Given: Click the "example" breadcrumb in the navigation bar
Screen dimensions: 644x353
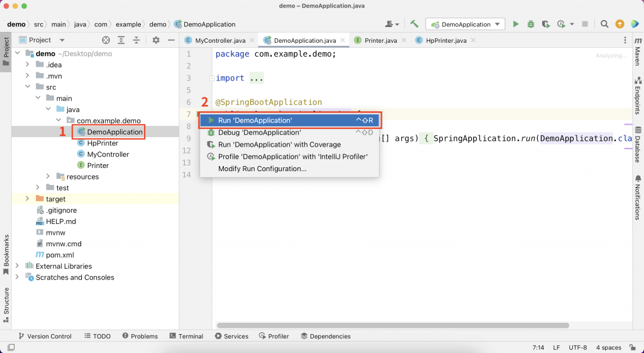Looking at the screenshot, I should [x=128, y=25].
